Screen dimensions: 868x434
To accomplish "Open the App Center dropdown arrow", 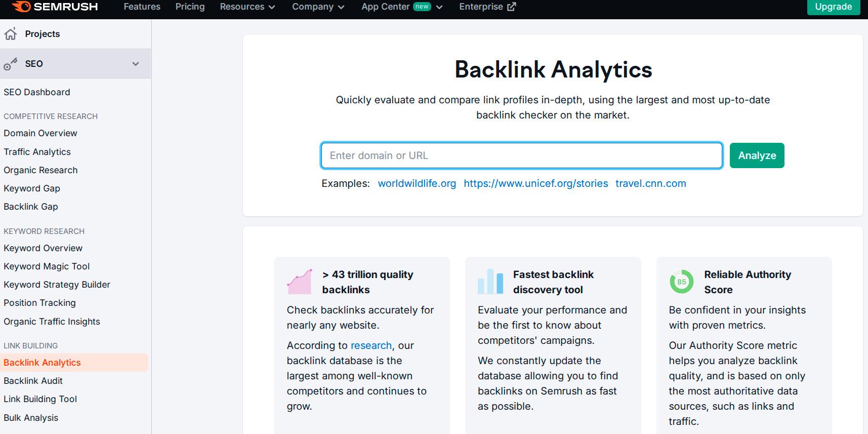I will click(x=439, y=7).
